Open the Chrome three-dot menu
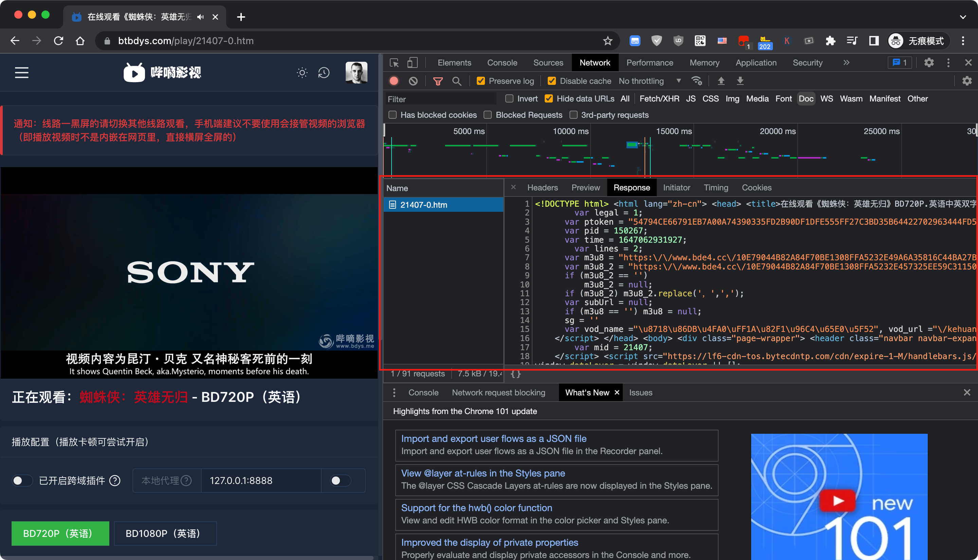The image size is (978, 560). (x=963, y=41)
